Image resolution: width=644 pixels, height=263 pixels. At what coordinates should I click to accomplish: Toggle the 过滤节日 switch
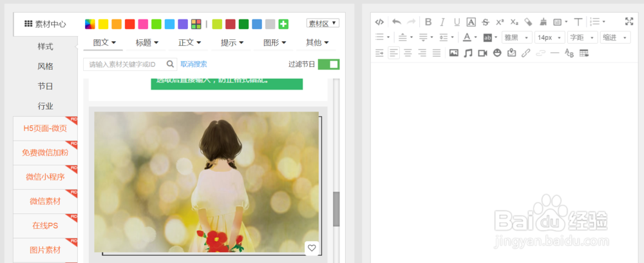(x=328, y=64)
